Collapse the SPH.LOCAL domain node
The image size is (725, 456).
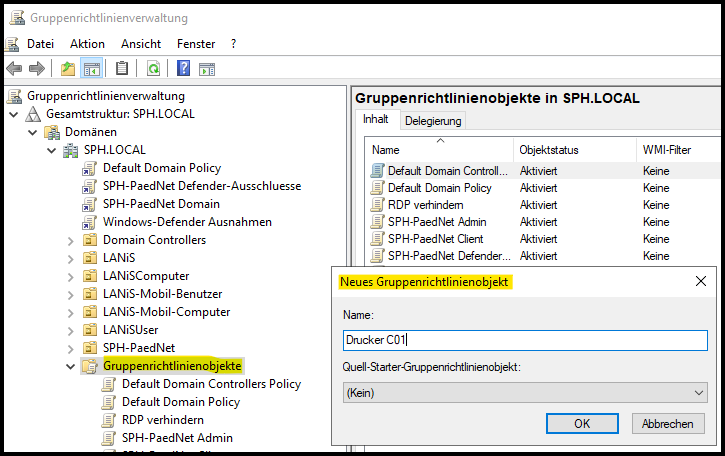click(51, 150)
